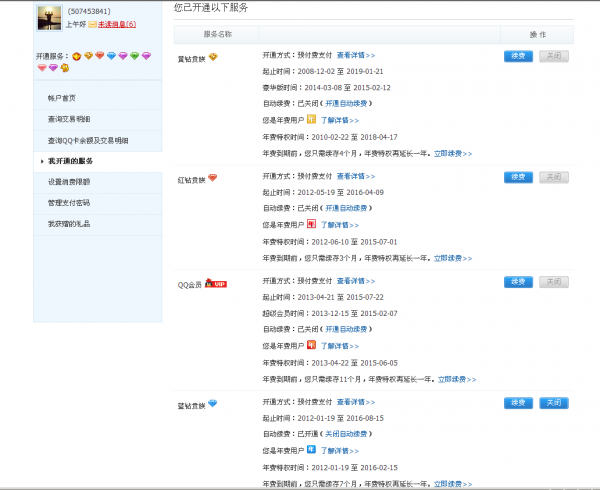Enable 开通自动续费 for 红钻贵族
Image resolution: width=600 pixels, height=490 pixels.
point(346,208)
